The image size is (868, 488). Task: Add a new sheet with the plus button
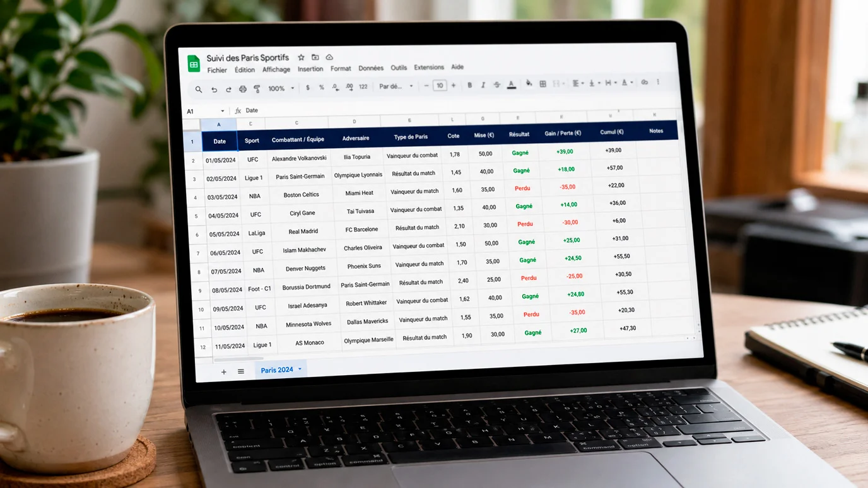coord(223,372)
